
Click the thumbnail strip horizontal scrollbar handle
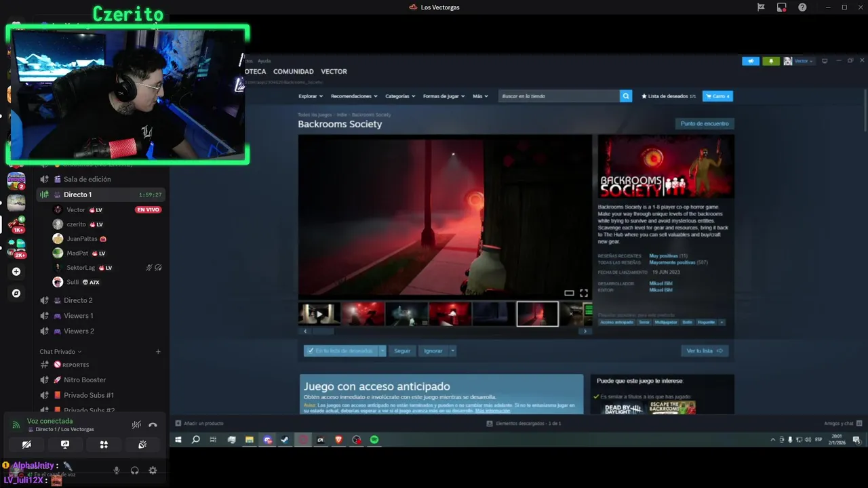pyautogui.click(x=322, y=331)
